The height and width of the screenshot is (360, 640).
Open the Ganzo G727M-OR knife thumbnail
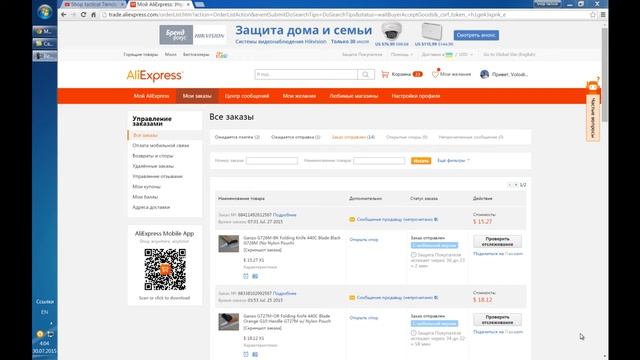229,322
